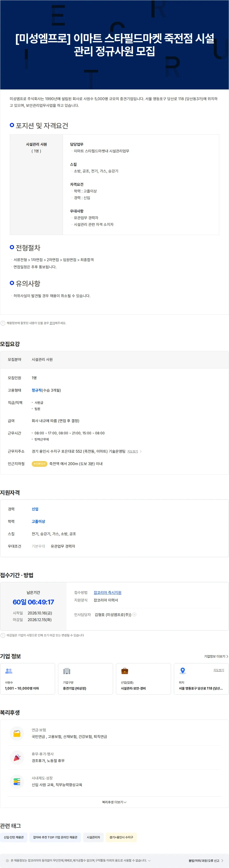Screen dimensions: 229x868
Task: Click the company type building icon
Action: coord(67,671)
